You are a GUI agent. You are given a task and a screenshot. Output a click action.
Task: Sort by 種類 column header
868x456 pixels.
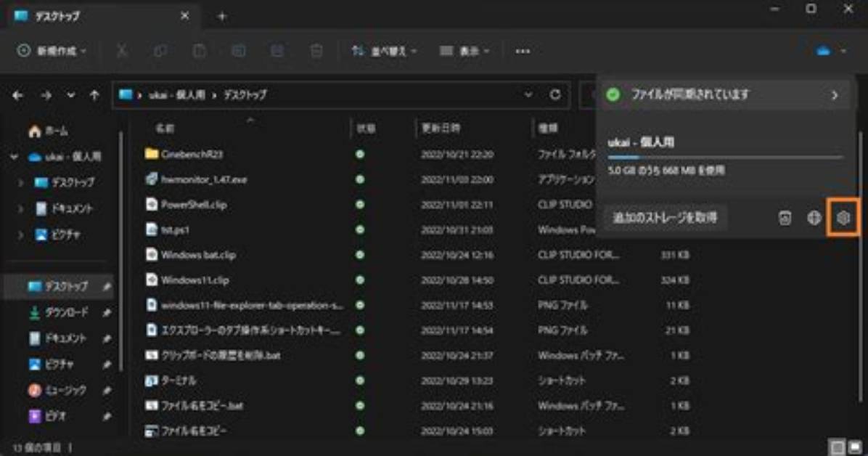(x=548, y=129)
